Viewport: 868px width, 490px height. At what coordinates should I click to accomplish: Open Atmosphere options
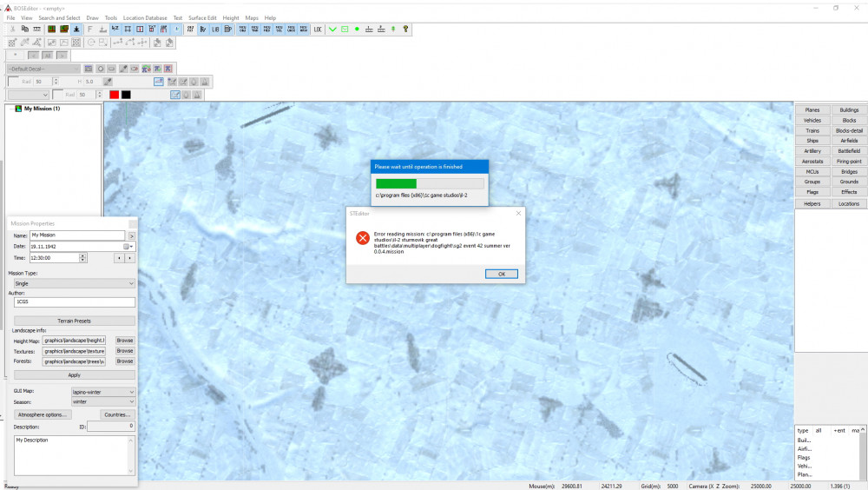42,414
